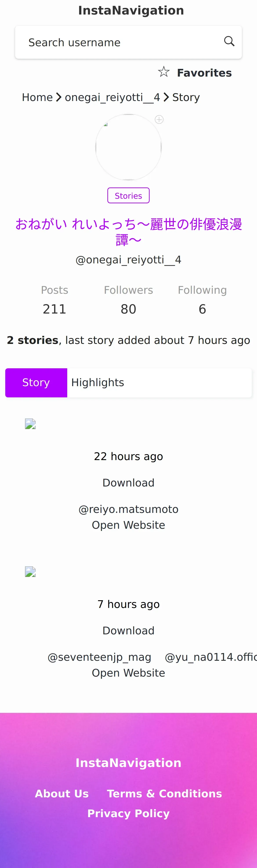Select the Story tab
The height and width of the screenshot is (868, 257).
click(x=36, y=383)
